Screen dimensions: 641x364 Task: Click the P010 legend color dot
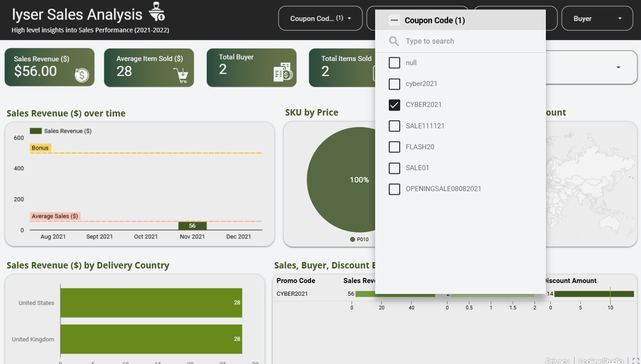(352, 239)
